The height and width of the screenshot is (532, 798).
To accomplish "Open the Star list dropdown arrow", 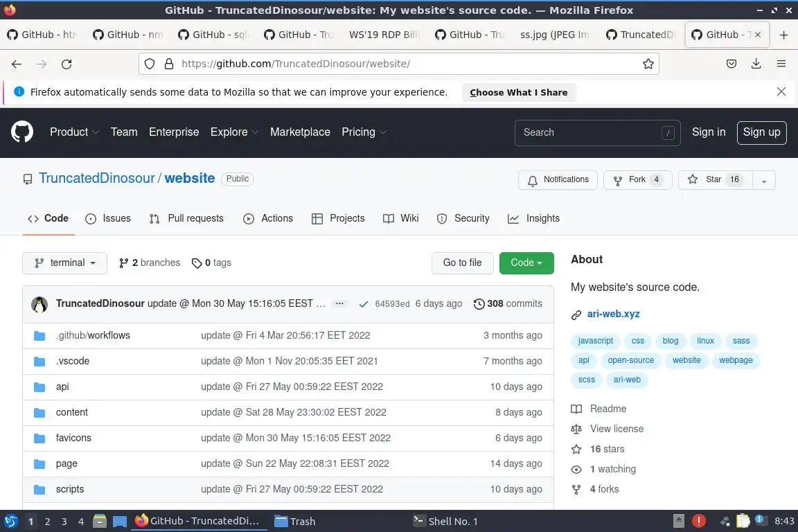I will pyautogui.click(x=764, y=180).
